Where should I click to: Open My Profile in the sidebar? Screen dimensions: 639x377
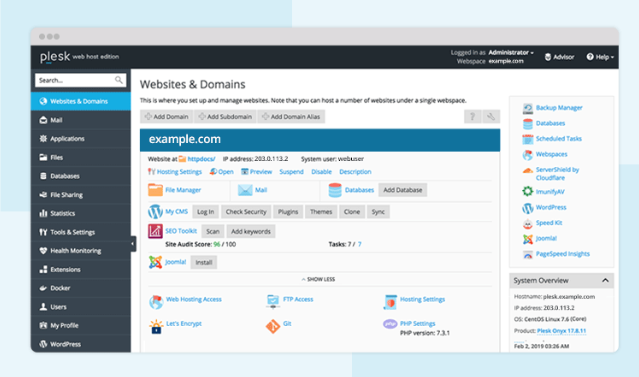pyautogui.click(x=81, y=326)
